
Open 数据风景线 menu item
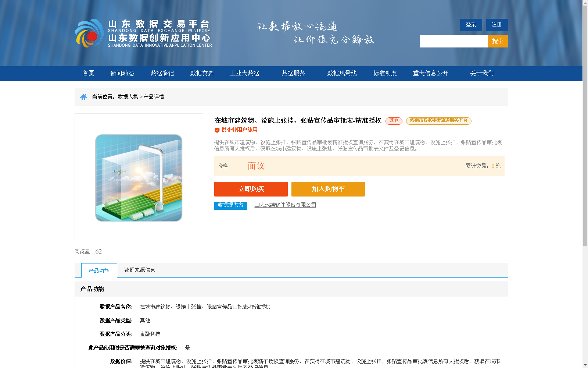click(x=342, y=73)
